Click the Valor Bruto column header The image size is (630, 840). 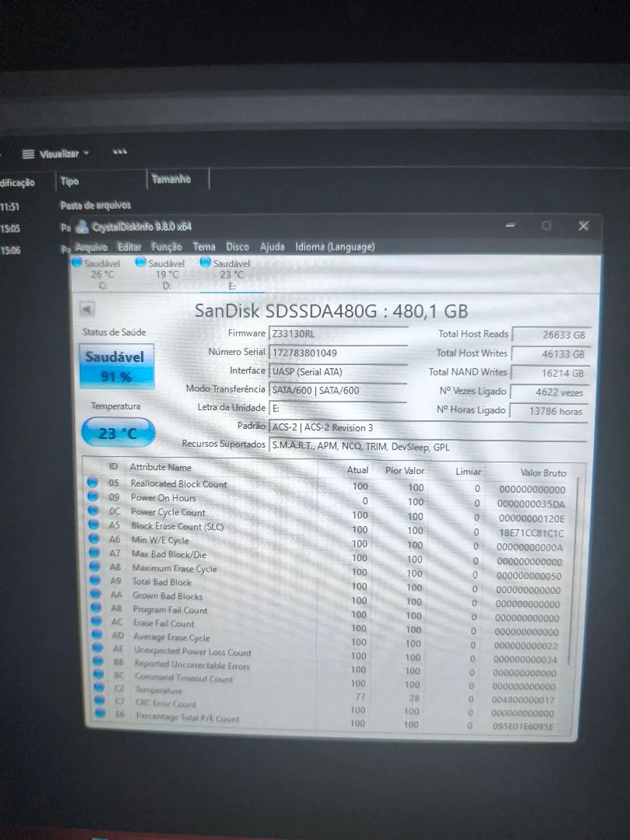pyautogui.click(x=543, y=472)
